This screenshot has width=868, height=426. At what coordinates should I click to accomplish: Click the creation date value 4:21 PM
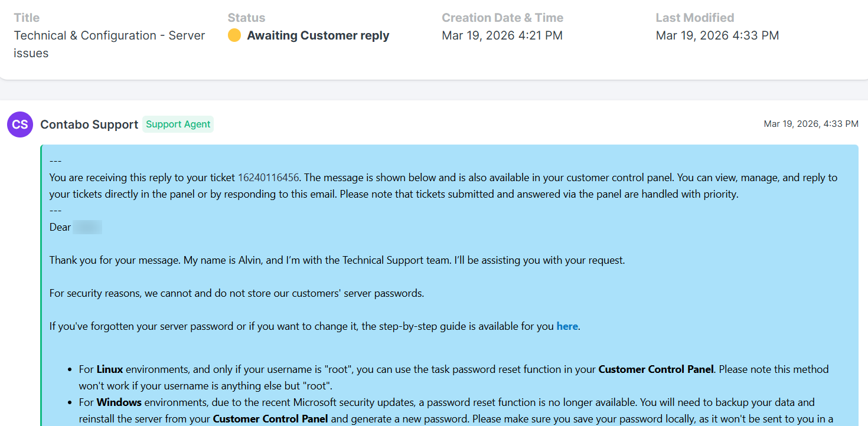(502, 35)
